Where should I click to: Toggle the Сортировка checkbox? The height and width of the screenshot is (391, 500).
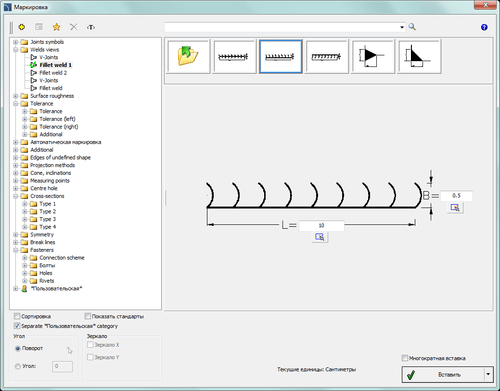[x=17, y=316]
